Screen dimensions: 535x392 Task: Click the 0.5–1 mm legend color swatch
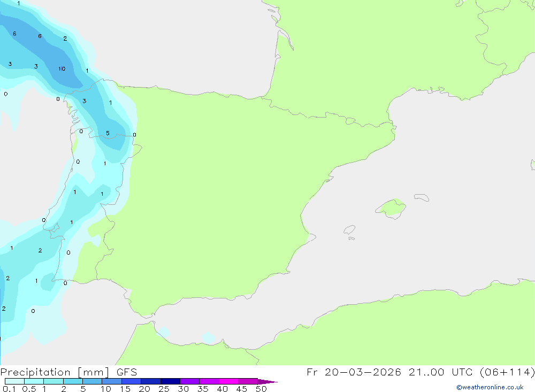34,381
